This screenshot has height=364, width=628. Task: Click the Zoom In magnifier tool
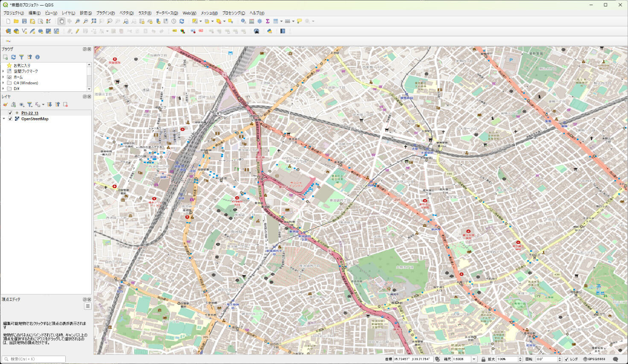78,21
